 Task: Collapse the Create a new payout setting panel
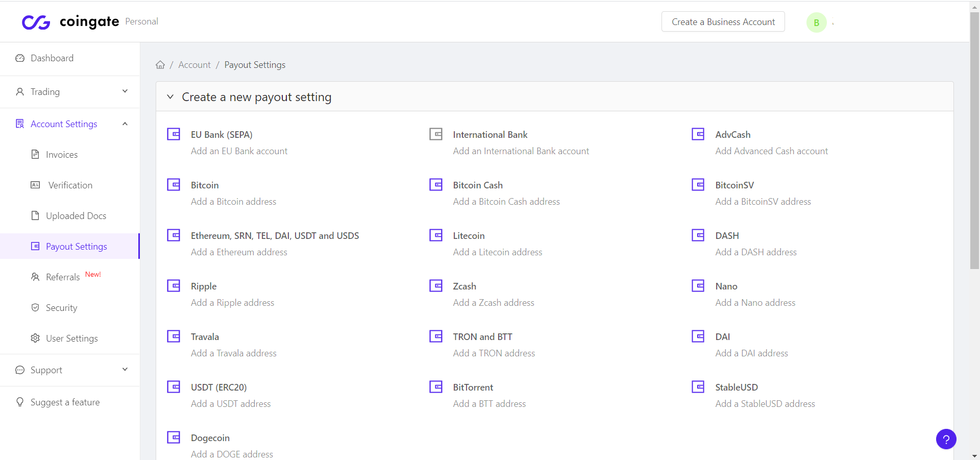[x=170, y=97]
